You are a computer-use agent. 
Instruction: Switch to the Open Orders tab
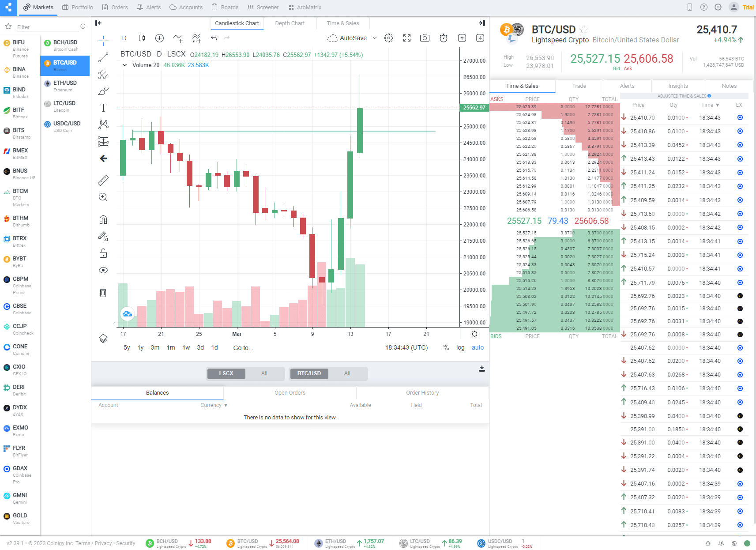coord(290,393)
